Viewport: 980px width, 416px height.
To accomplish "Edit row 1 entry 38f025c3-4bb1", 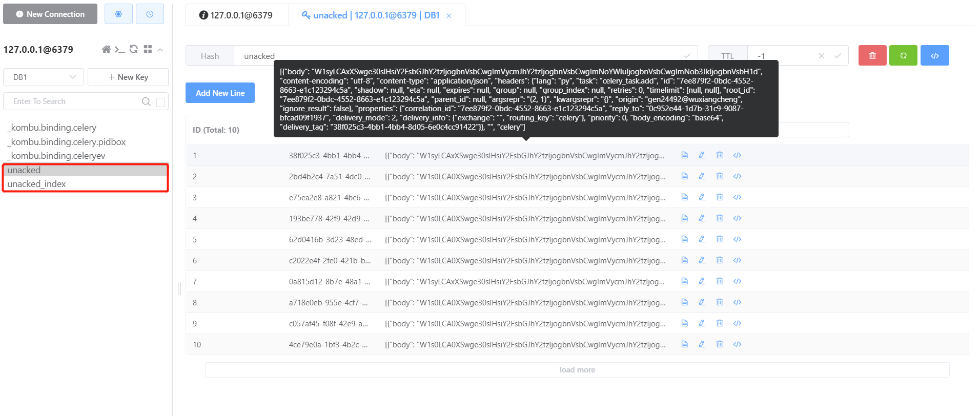I will tap(702, 155).
